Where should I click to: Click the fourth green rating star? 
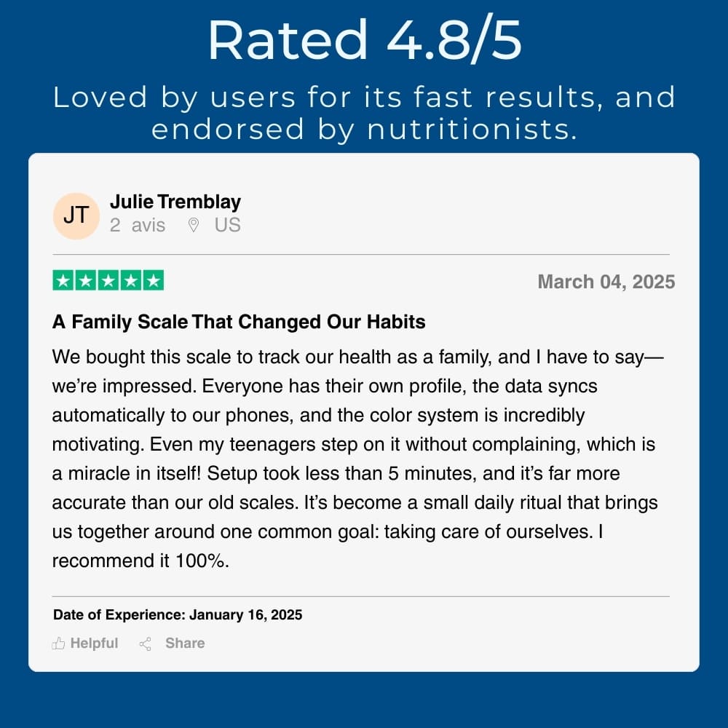point(130,280)
